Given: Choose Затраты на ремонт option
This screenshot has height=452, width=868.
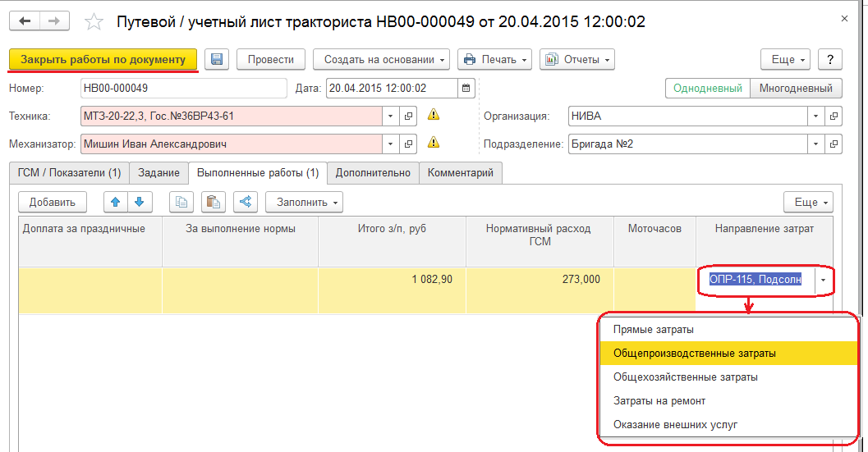Looking at the screenshot, I should (x=728, y=400).
